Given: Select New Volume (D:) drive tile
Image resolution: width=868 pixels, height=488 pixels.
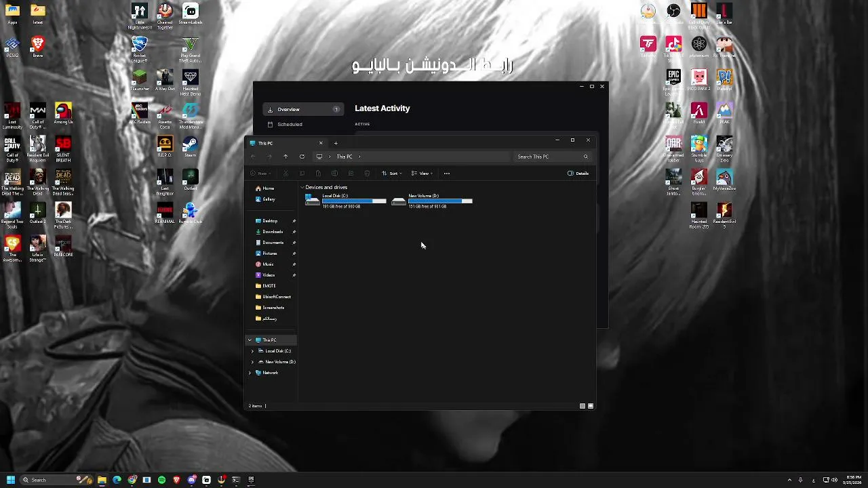Looking at the screenshot, I should (x=432, y=201).
